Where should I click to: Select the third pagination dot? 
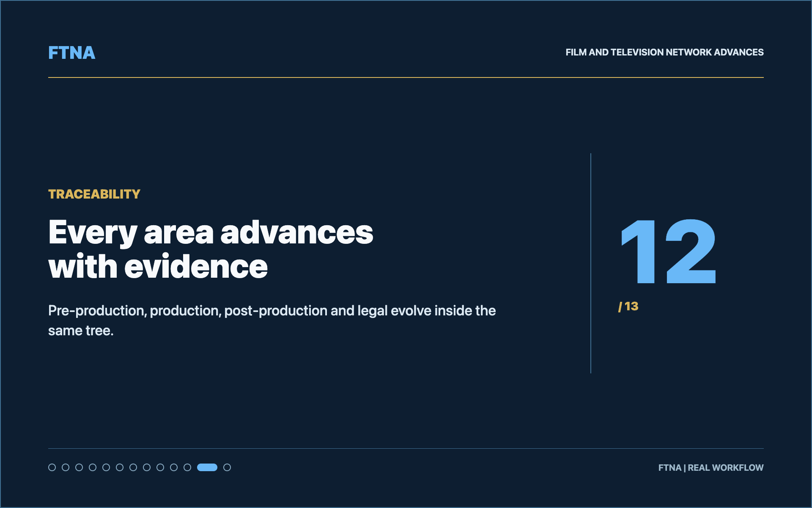click(x=79, y=467)
